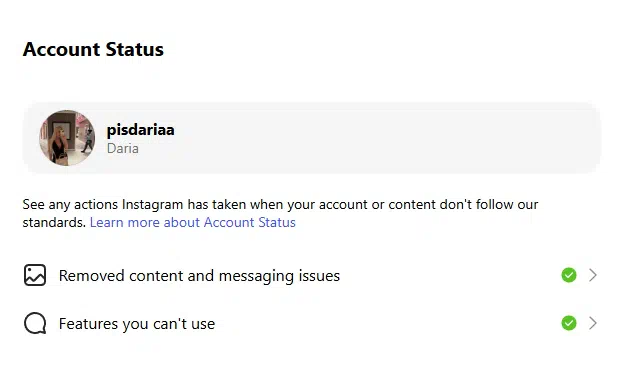This screenshot has width=619, height=372.
Task: Click the speech bubble icon beside Features
Action: 35,323
